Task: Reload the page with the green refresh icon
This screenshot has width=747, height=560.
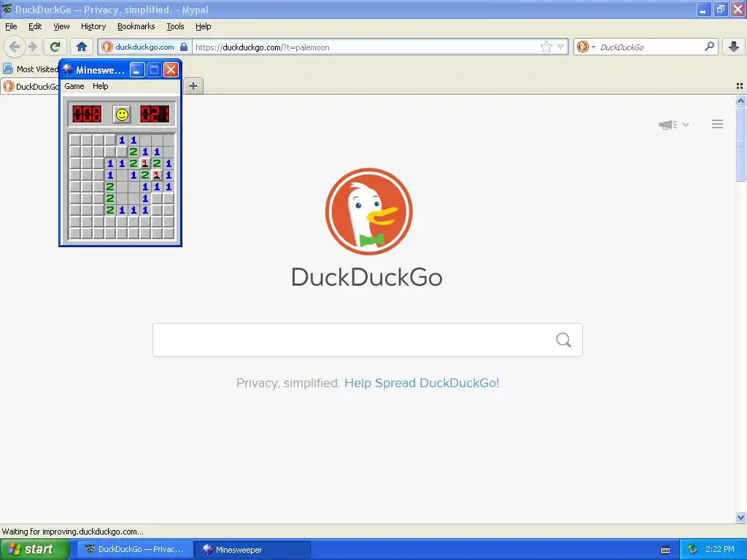Action: tap(55, 47)
